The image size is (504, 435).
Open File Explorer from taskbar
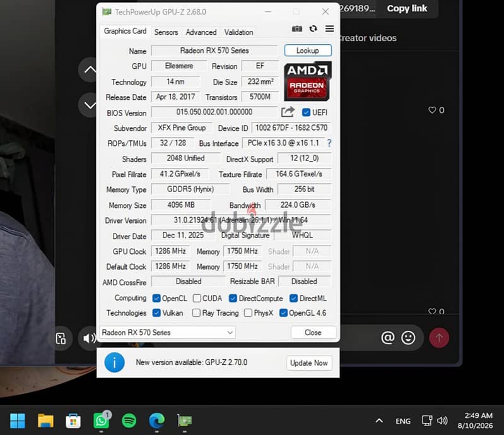click(x=45, y=421)
